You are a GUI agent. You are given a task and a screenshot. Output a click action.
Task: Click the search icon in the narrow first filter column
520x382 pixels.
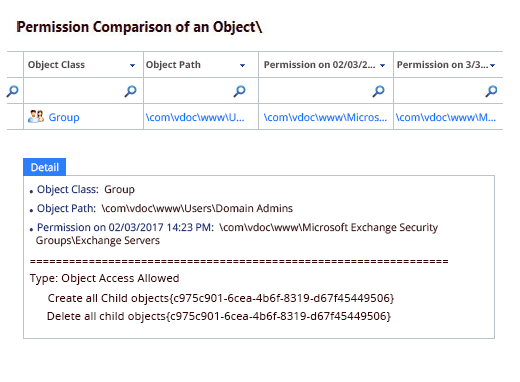13,91
